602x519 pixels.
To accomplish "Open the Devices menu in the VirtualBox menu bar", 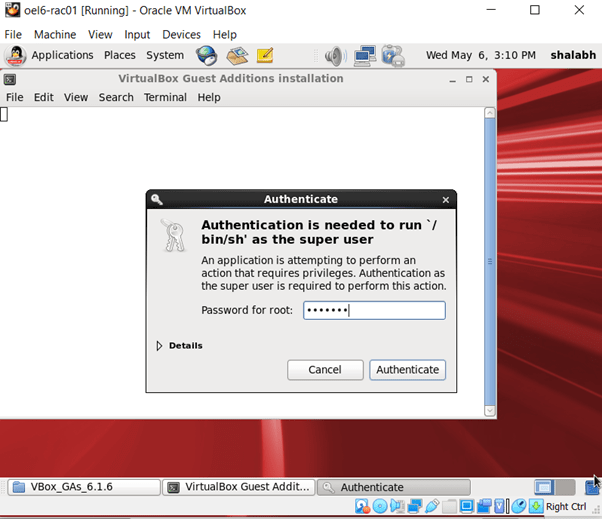I will click(181, 34).
